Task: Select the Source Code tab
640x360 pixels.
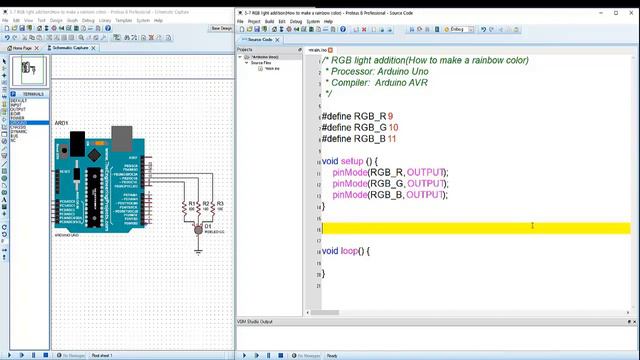Action: click(260, 40)
